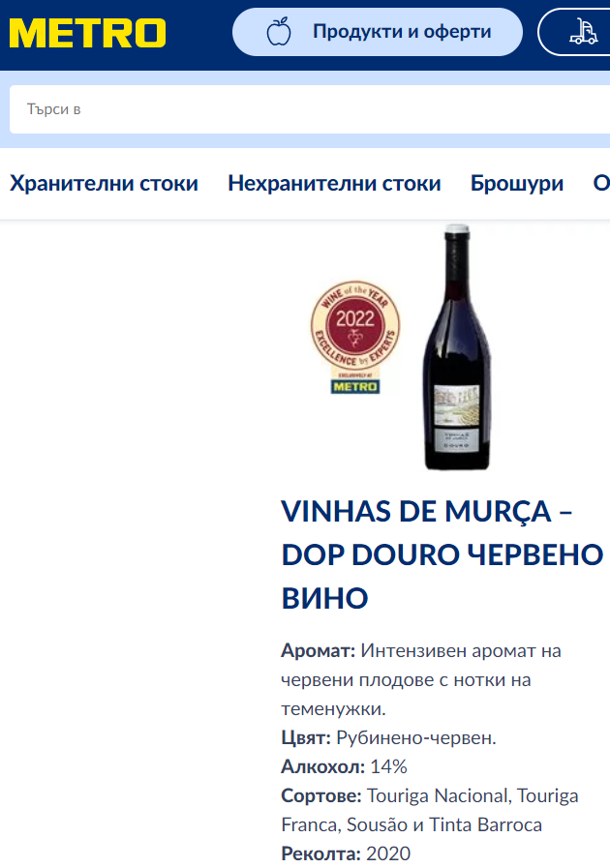The image size is (610, 868).
Task: Open Нехранителни стоки menu
Action: [334, 183]
